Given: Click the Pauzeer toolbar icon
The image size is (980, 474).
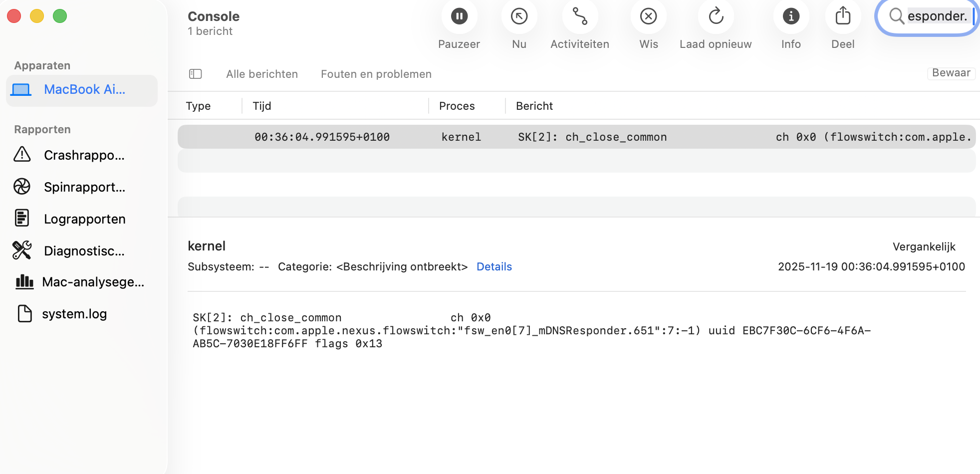Looking at the screenshot, I should click(x=459, y=16).
